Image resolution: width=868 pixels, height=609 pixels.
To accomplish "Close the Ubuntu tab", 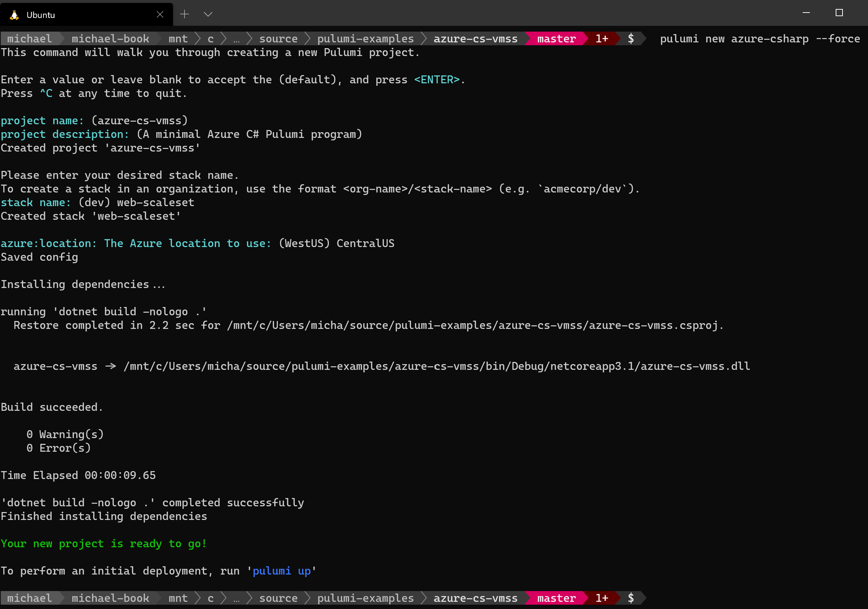I will click(x=160, y=14).
